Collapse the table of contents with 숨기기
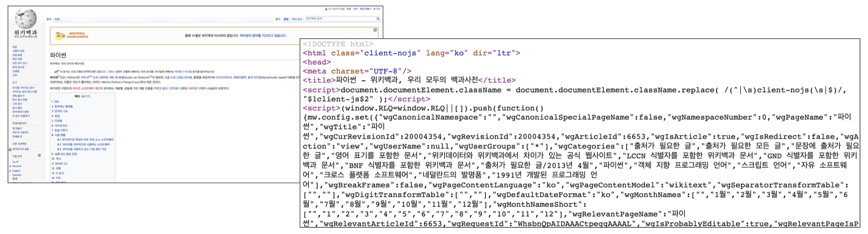The width and height of the screenshot is (868, 234). coord(86,96)
